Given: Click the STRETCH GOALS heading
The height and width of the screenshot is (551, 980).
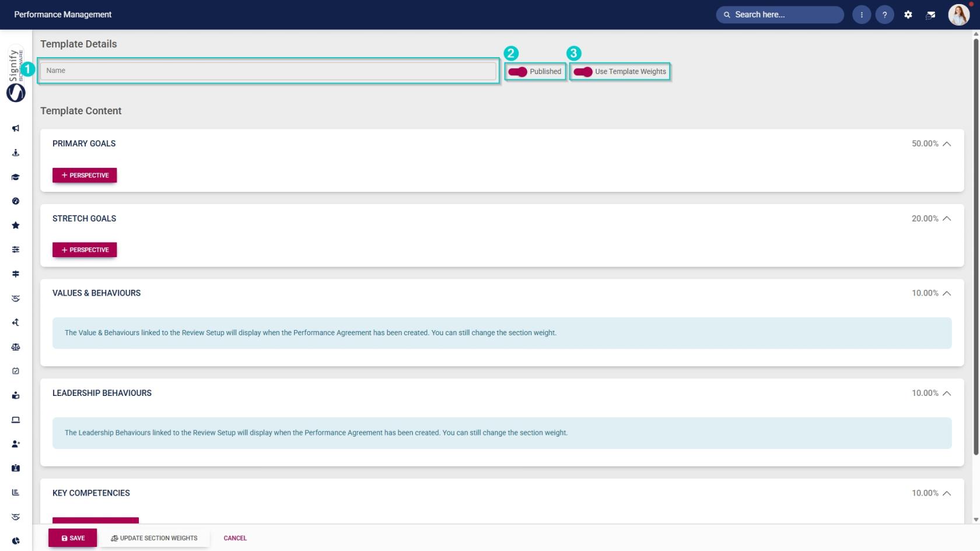Looking at the screenshot, I should coord(84,219).
